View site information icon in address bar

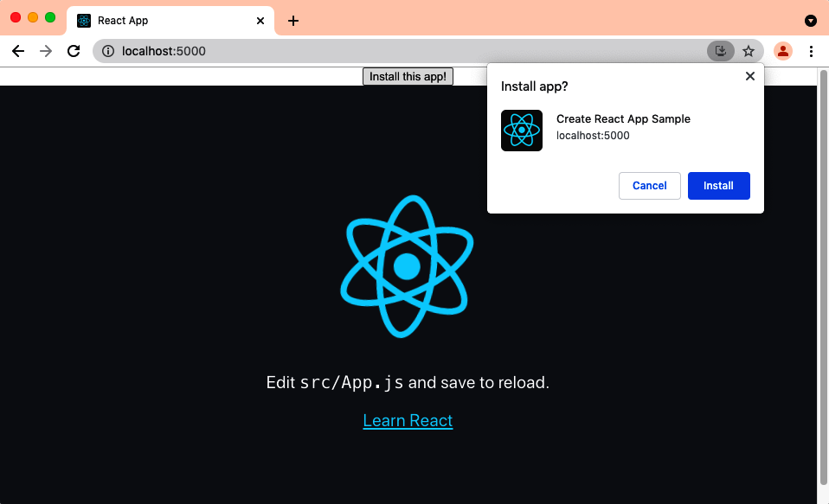(x=108, y=51)
